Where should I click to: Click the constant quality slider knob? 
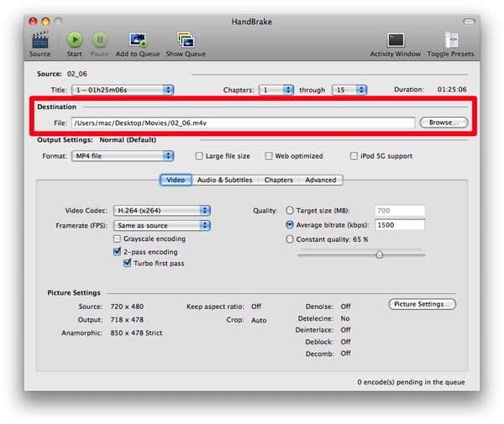click(380, 254)
